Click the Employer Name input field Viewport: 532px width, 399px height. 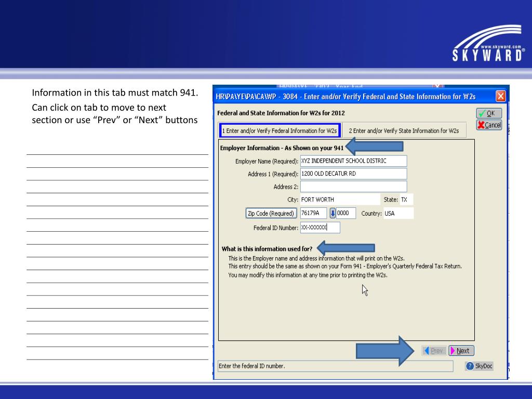pos(353,161)
